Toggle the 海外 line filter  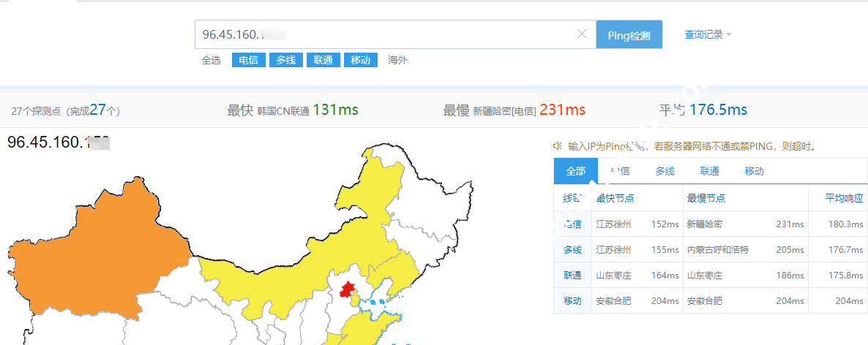point(397,60)
